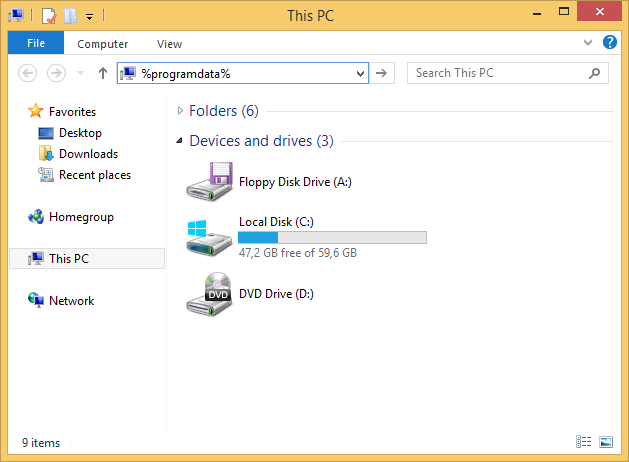
Task: Open the Recent locations dropdown arrow
Action: [x=80, y=73]
